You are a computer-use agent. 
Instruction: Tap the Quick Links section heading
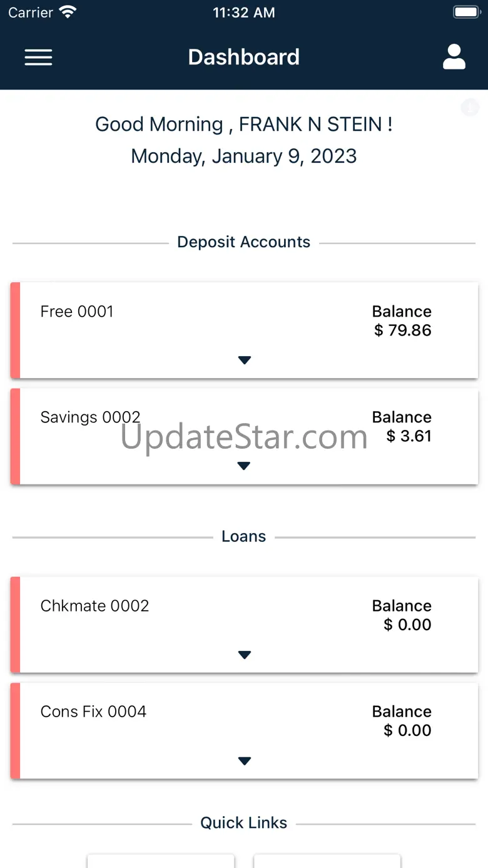pyautogui.click(x=243, y=823)
